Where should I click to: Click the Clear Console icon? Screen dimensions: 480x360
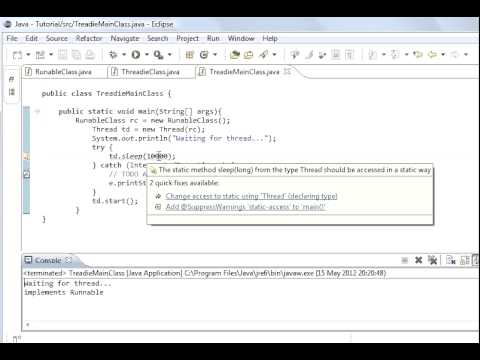[451, 260]
